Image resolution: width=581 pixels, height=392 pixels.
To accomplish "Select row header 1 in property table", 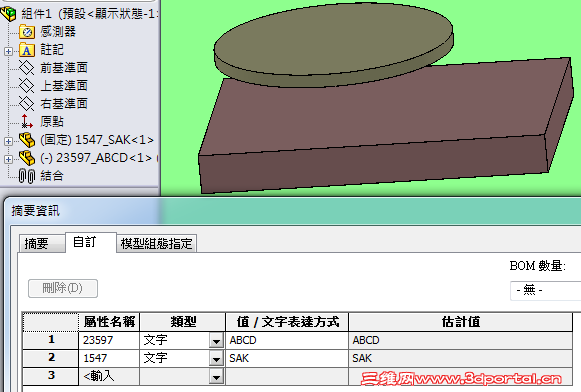I will [x=51, y=340].
